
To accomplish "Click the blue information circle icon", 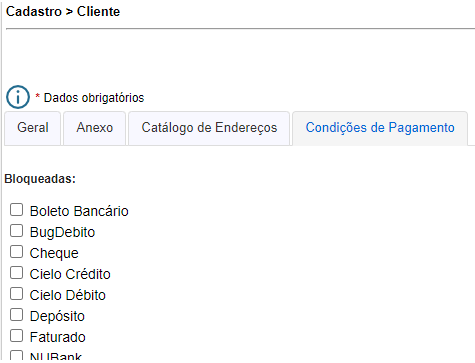I will pos(18,97).
